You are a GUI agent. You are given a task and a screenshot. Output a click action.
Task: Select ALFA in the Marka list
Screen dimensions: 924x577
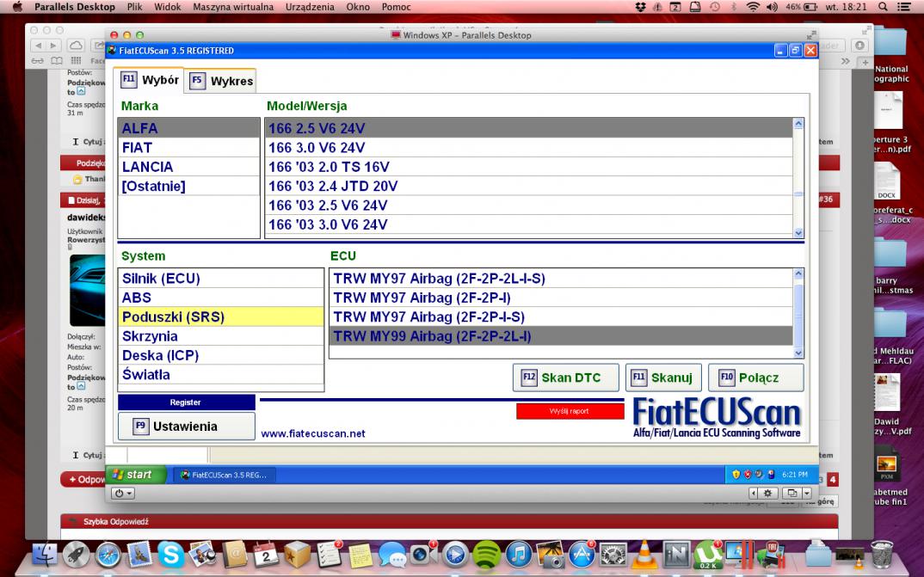pos(188,128)
